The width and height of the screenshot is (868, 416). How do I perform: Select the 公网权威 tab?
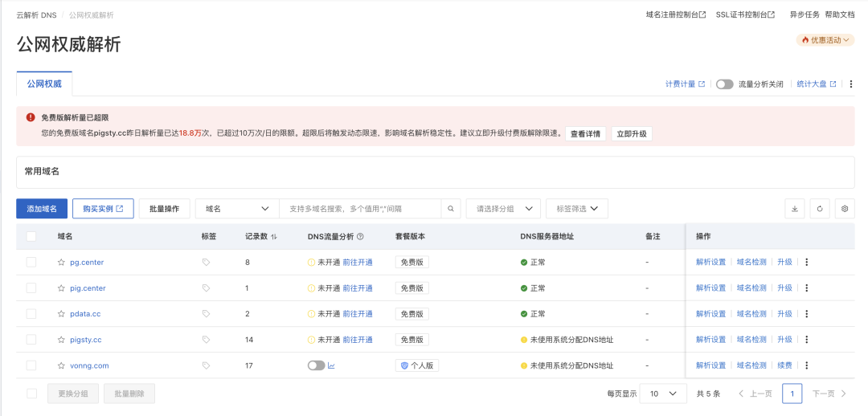point(44,84)
